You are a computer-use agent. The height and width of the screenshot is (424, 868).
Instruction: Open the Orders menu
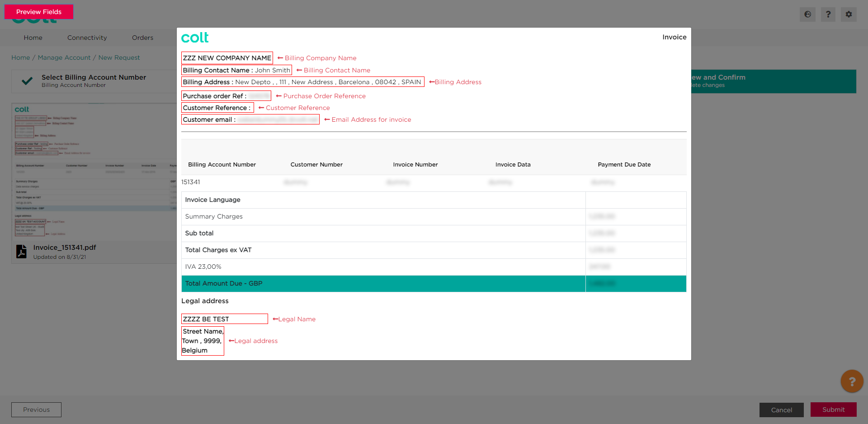(142, 38)
